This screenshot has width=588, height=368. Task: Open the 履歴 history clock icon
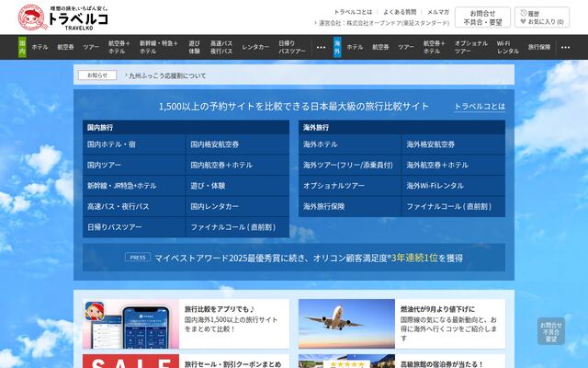coord(524,13)
